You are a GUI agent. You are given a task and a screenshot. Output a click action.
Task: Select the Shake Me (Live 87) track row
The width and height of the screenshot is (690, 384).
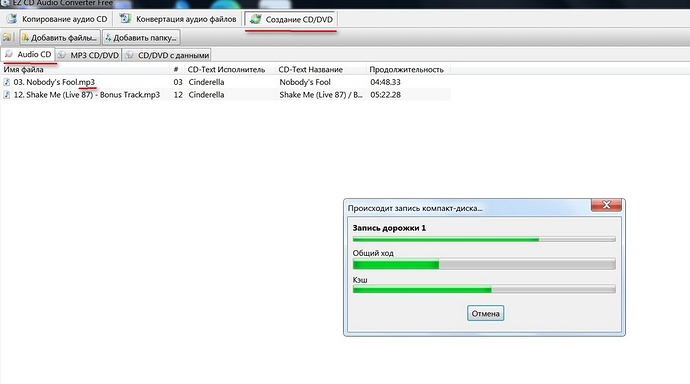tap(225, 95)
